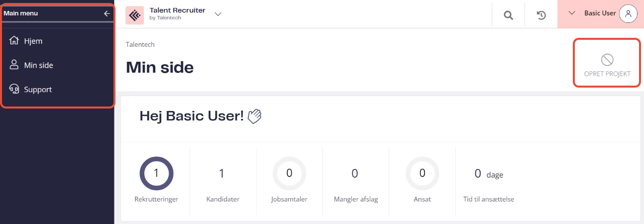
Task: Click the Hjem house icon
Action: click(14, 41)
